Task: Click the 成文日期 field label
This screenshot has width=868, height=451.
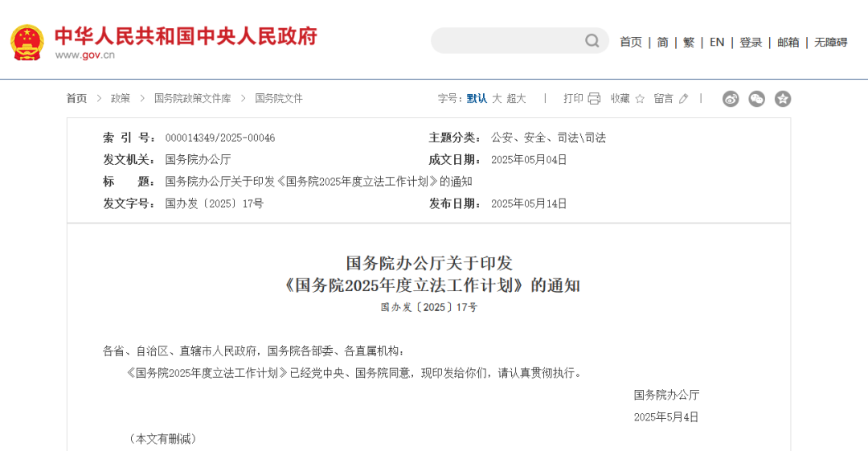Action: coord(455,159)
